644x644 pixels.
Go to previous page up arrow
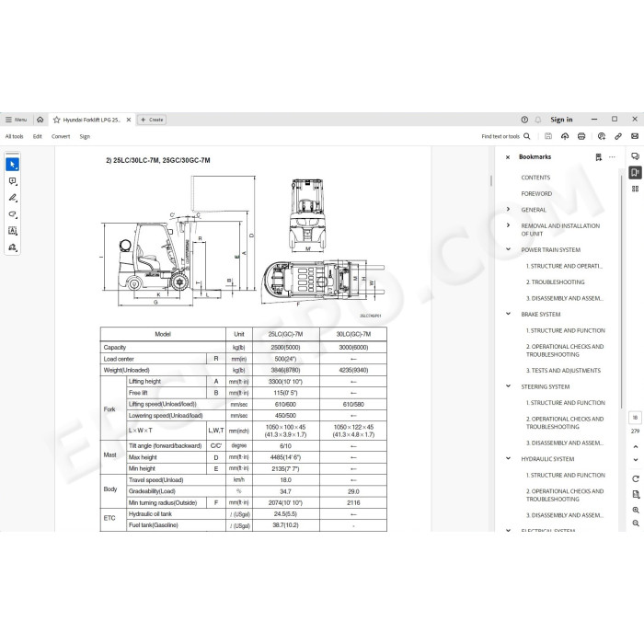pos(636,446)
